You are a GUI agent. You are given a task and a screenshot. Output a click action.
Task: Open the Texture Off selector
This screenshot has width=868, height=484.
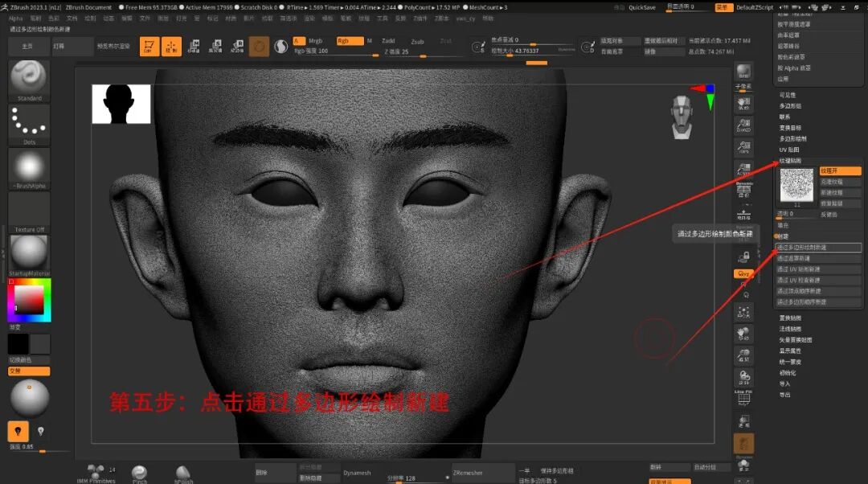(x=28, y=211)
